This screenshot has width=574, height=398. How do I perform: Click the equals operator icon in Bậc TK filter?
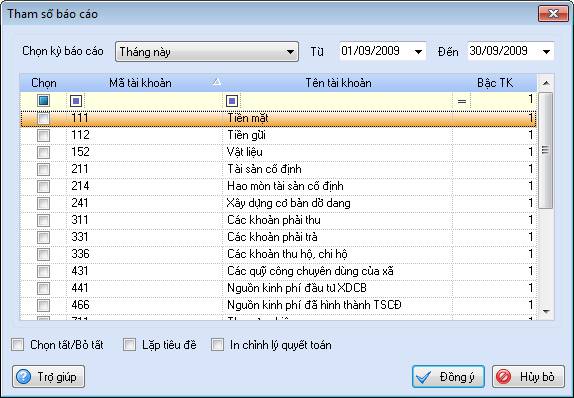tap(462, 101)
